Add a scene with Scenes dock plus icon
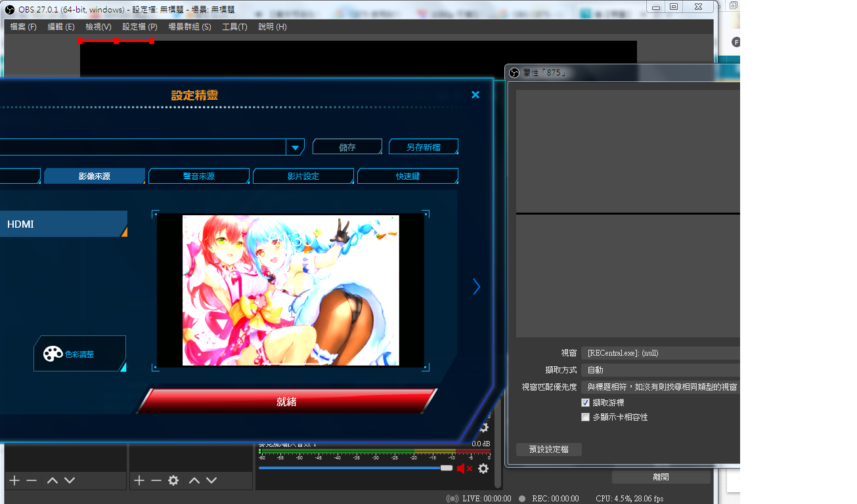The width and height of the screenshot is (857, 504). pos(14,480)
